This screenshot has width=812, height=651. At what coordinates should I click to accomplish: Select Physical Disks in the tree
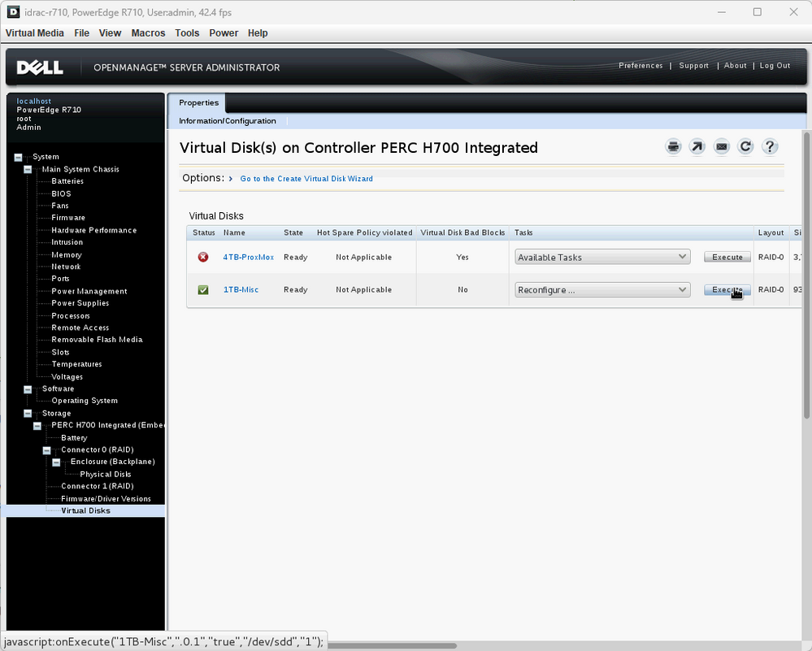pos(106,475)
